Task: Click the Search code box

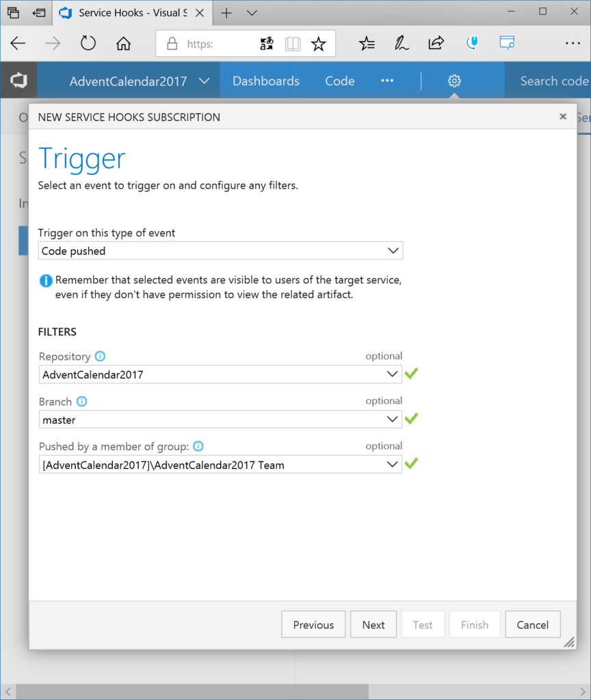Action: [x=548, y=81]
